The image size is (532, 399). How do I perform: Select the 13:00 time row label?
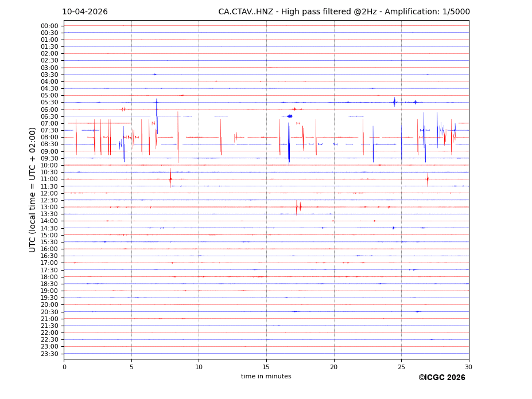tap(49, 207)
